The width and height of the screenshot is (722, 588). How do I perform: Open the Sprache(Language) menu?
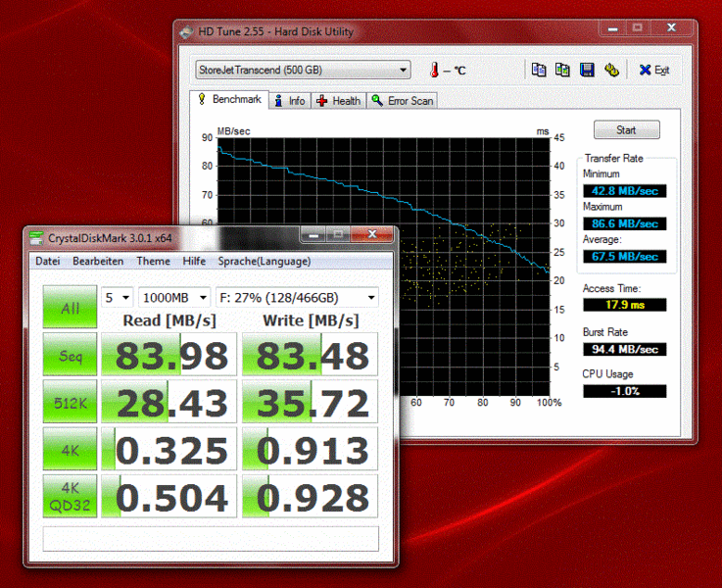coord(265,261)
